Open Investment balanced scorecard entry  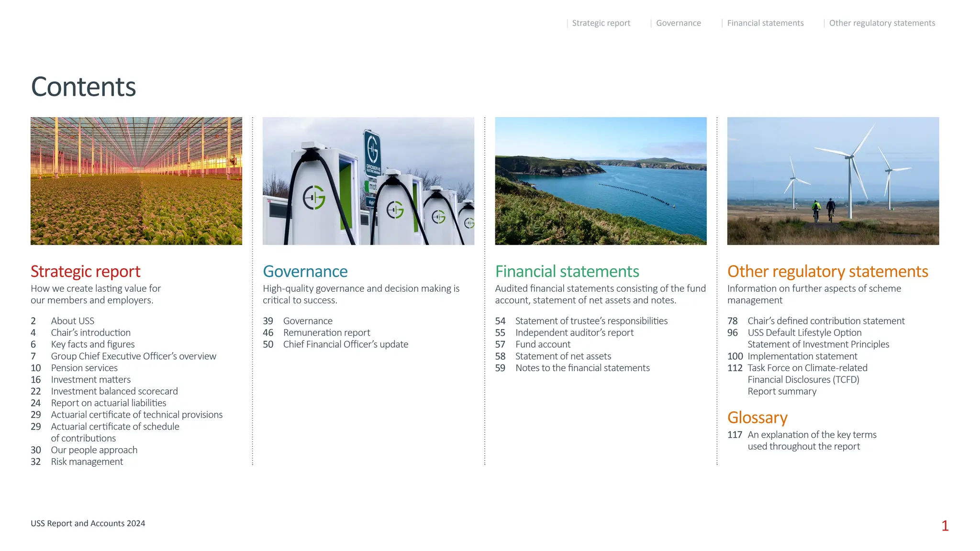114,391
